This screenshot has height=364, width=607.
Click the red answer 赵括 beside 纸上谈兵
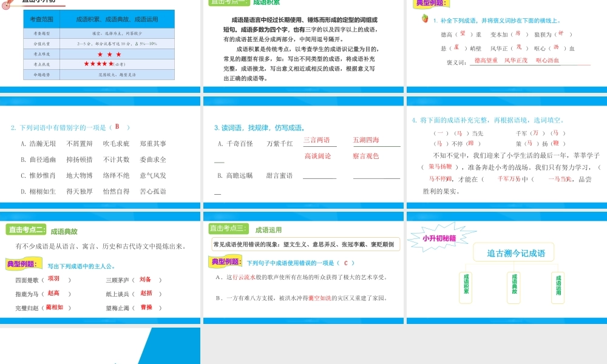[x=146, y=293]
